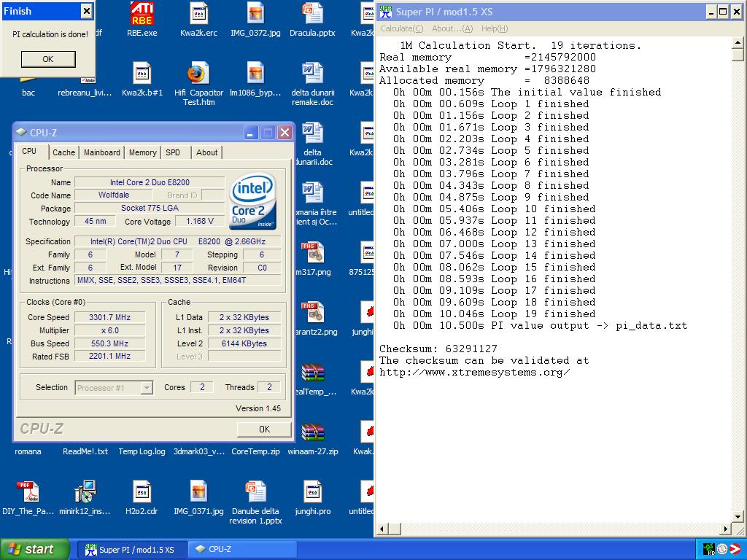
Task: Click the Multiplier value x 6.0
Action: click(x=109, y=330)
